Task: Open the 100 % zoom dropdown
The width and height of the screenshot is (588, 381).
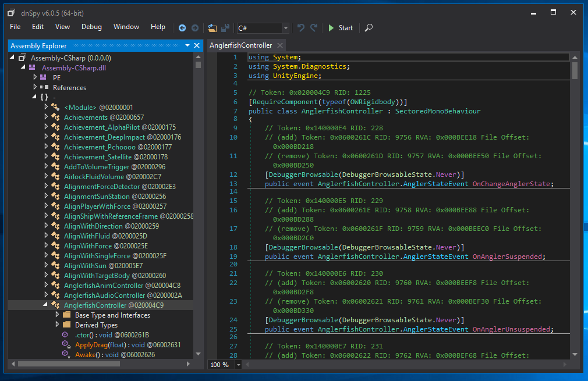Action: 239,365
